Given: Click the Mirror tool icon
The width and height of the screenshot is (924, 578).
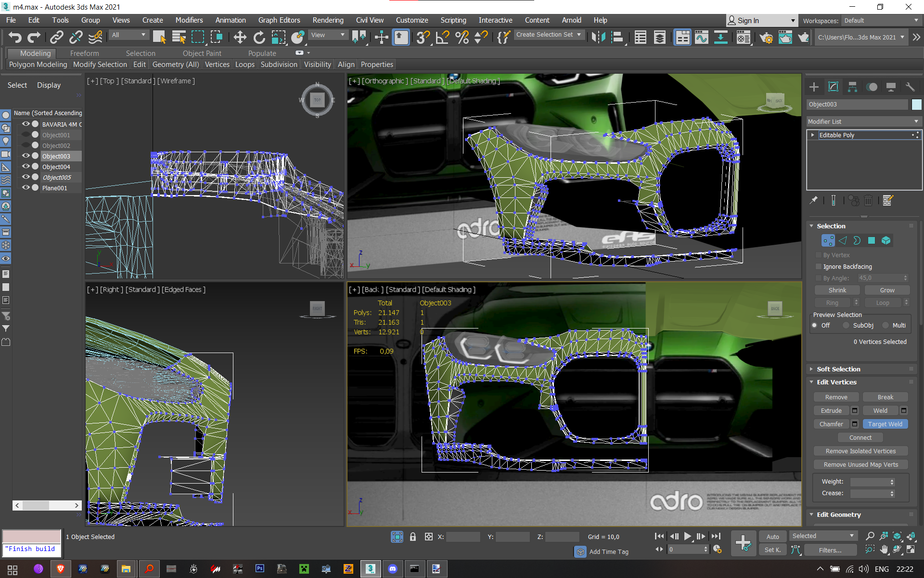Looking at the screenshot, I should pyautogui.click(x=598, y=37).
